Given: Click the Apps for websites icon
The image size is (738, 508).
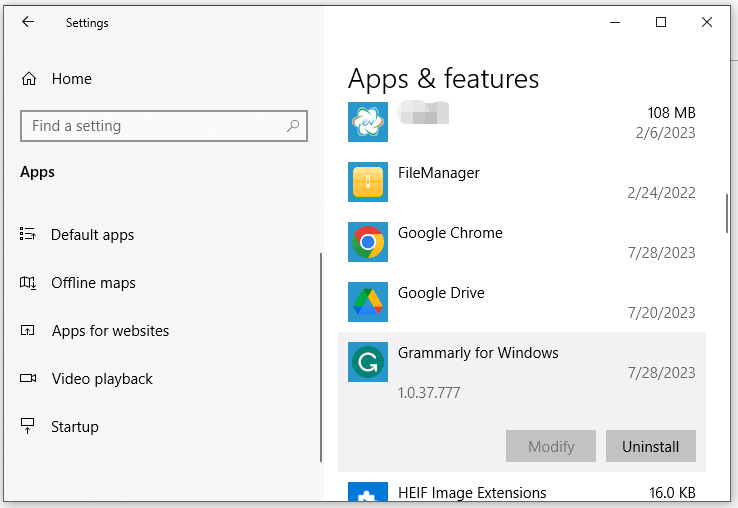Looking at the screenshot, I should pyautogui.click(x=27, y=331).
